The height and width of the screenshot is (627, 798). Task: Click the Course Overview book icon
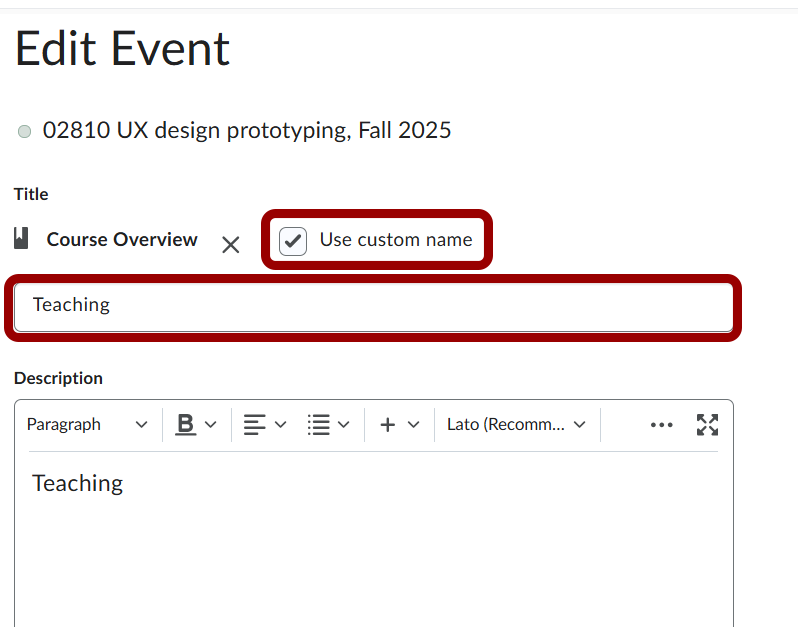tap(21, 239)
